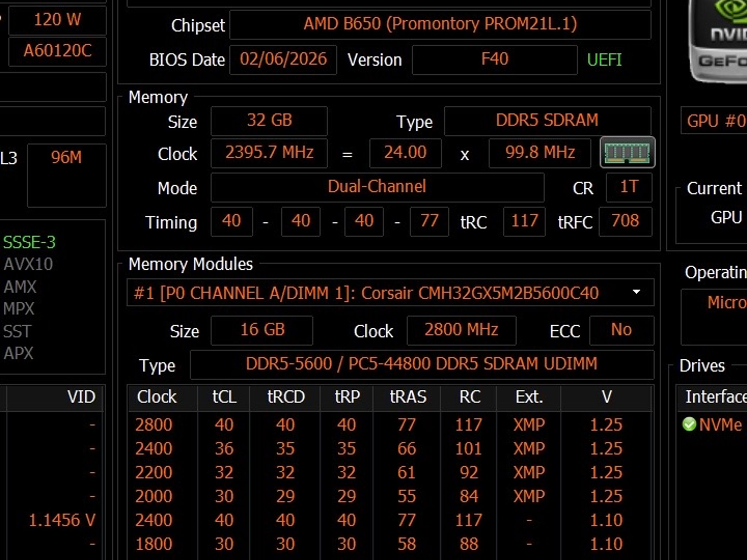Click the module clock value 2800 MHz
Screen dimensions: 747x560
[x=461, y=330]
